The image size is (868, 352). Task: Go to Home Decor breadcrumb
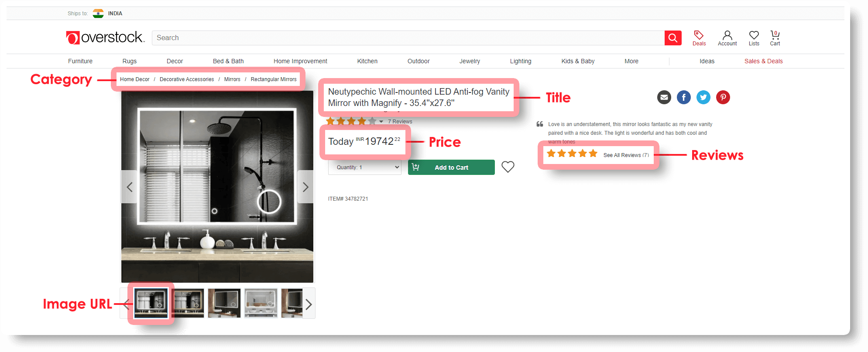pyautogui.click(x=135, y=79)
